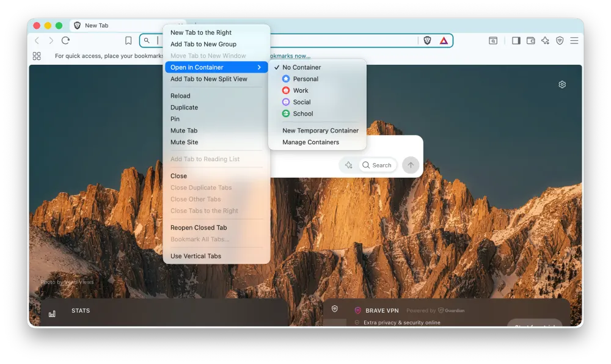
Task: Choose Reopen Closed Tab
Action: [216, 228]
